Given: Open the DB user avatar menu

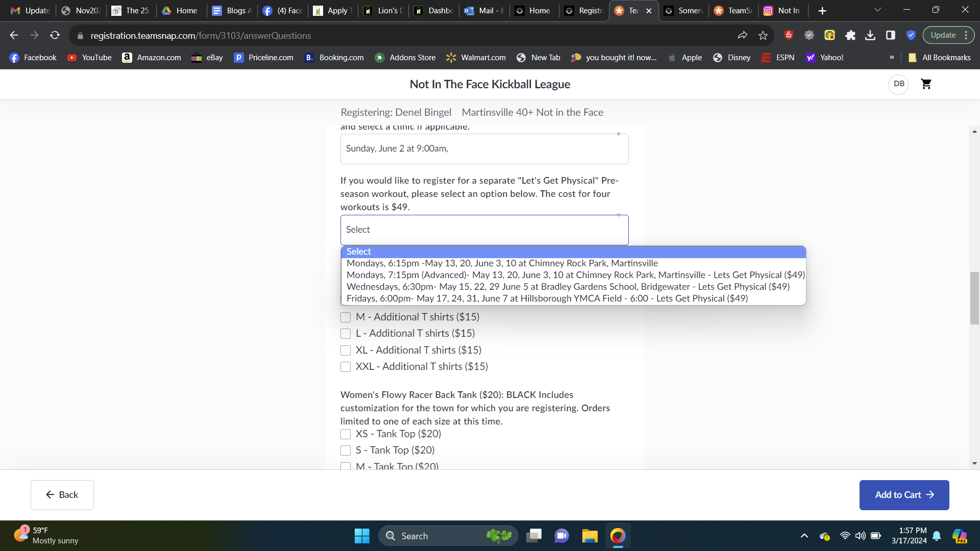Looking at the screenshot, I should point(899,84).
